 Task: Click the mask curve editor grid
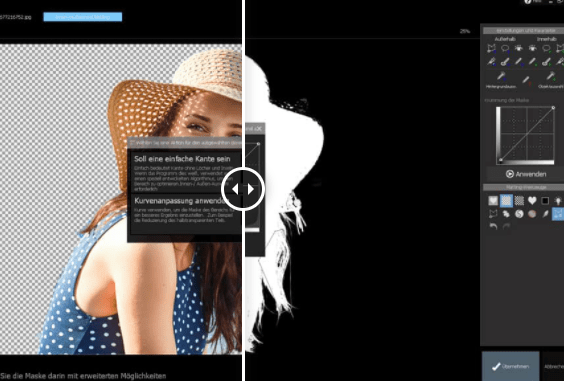527,134
